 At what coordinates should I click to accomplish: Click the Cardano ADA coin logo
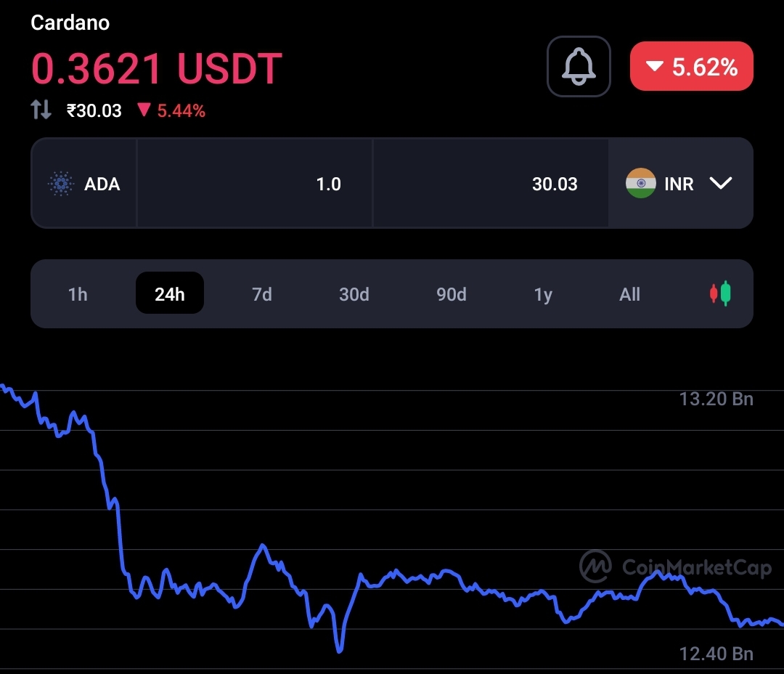coord(61,184)
